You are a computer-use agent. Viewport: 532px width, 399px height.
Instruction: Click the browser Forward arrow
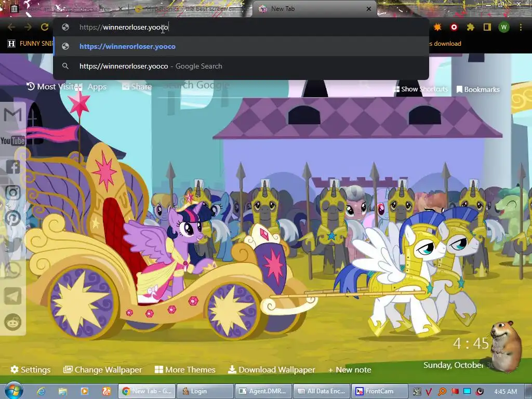pos(28,27)
